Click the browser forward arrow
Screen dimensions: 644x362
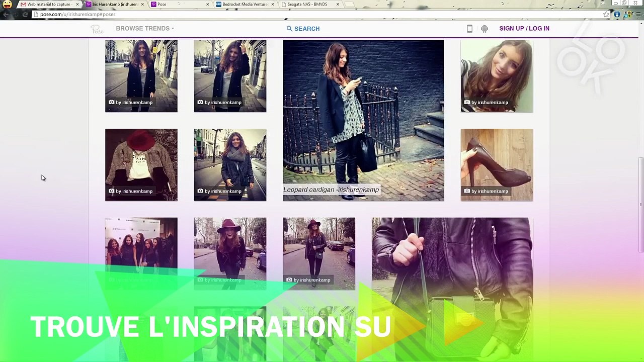pos(15,15)
